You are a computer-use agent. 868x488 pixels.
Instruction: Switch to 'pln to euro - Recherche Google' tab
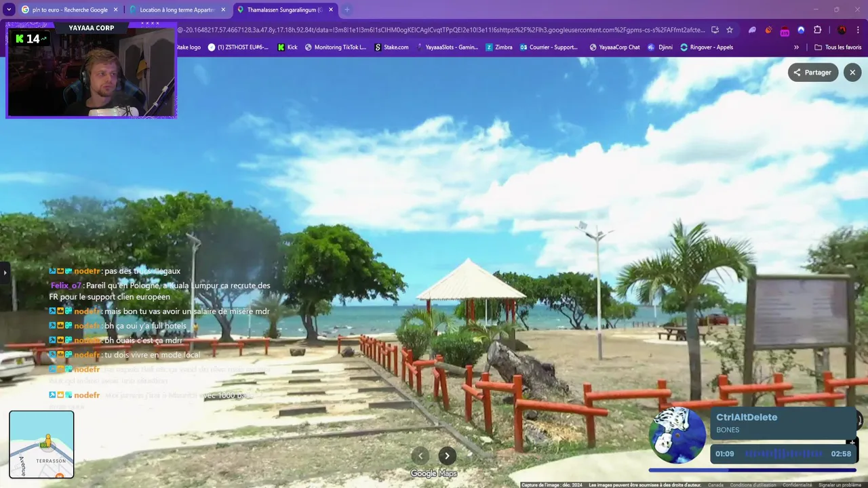click(70, 9)
